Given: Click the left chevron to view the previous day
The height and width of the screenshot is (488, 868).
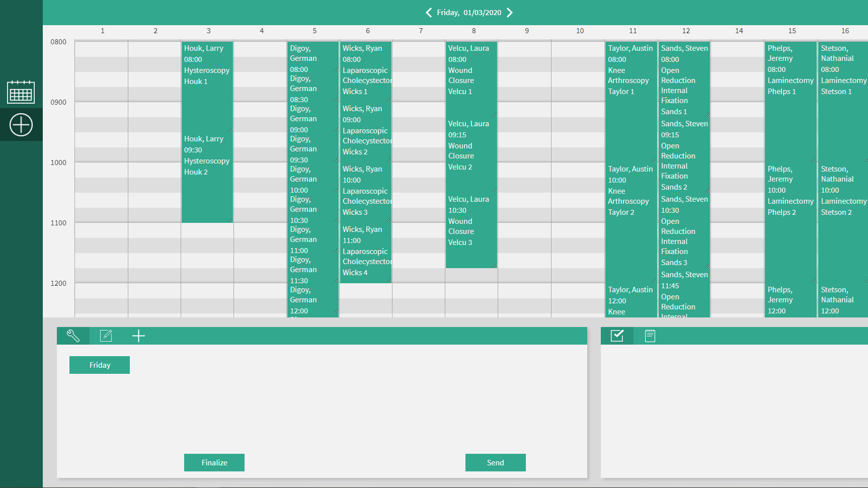Looking at the screenshot, I should pyautogui.click(x=429, y=12).
